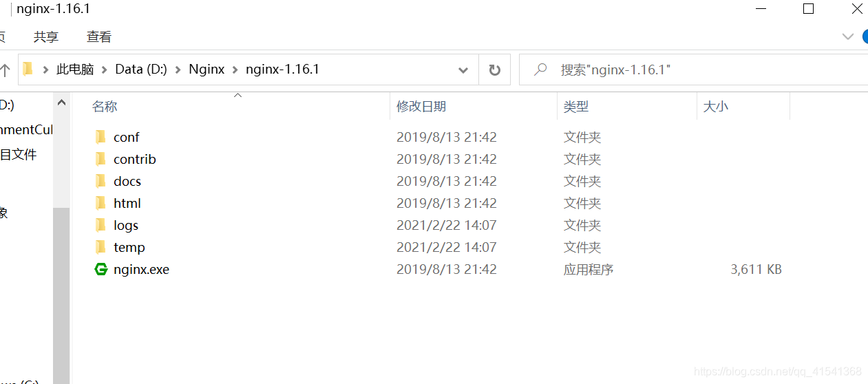Expand the ribbon with the chevron
Screen dimensions: 868x384
pos(847,36)
